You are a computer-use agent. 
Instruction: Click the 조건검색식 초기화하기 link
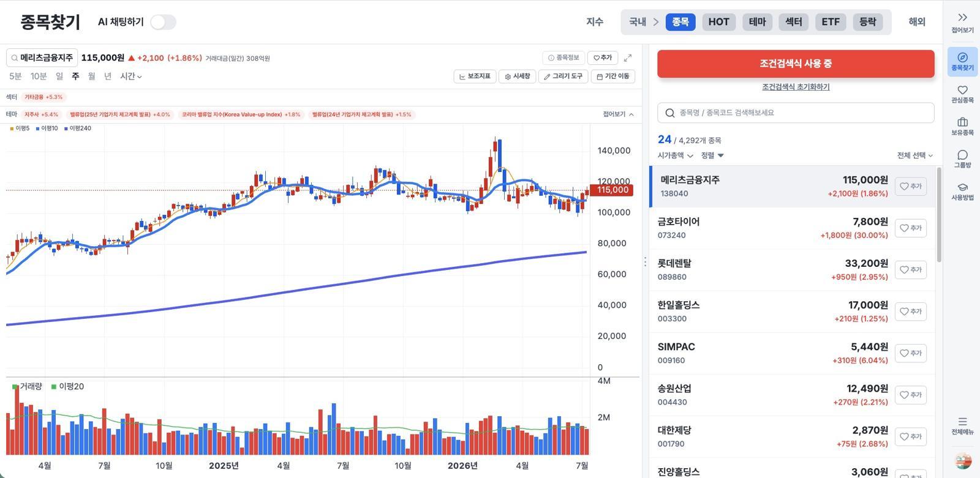(796, 87)
